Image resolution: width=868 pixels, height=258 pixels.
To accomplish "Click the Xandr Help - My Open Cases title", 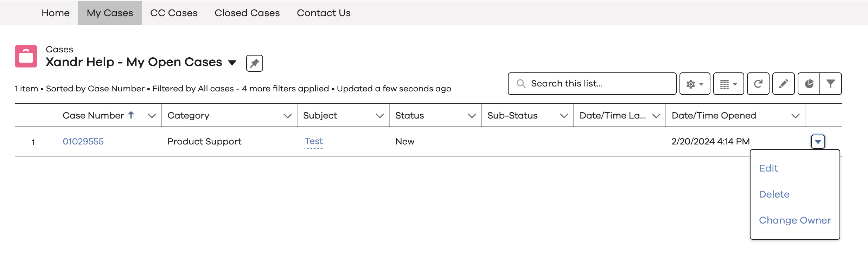I will click(134, 62).
